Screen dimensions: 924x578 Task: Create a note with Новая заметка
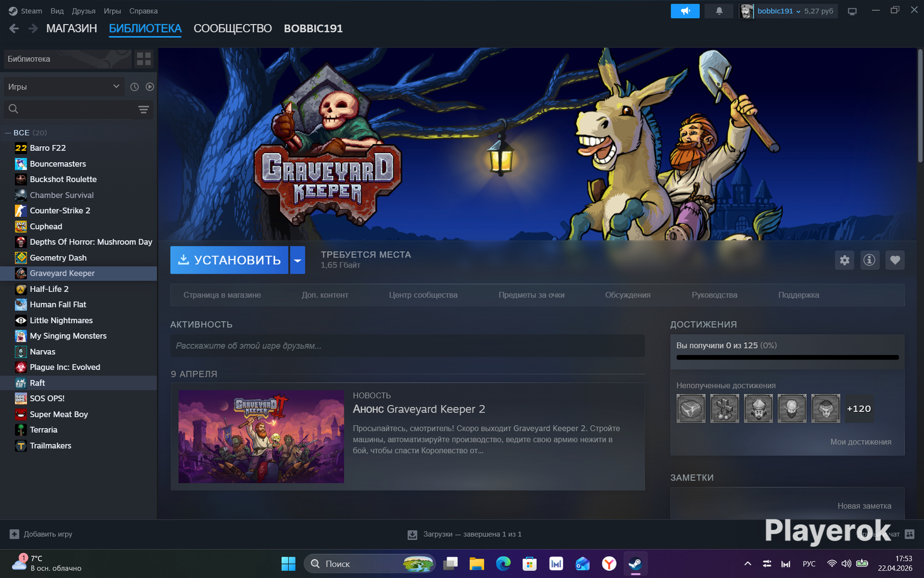click(x=865, y=506)
